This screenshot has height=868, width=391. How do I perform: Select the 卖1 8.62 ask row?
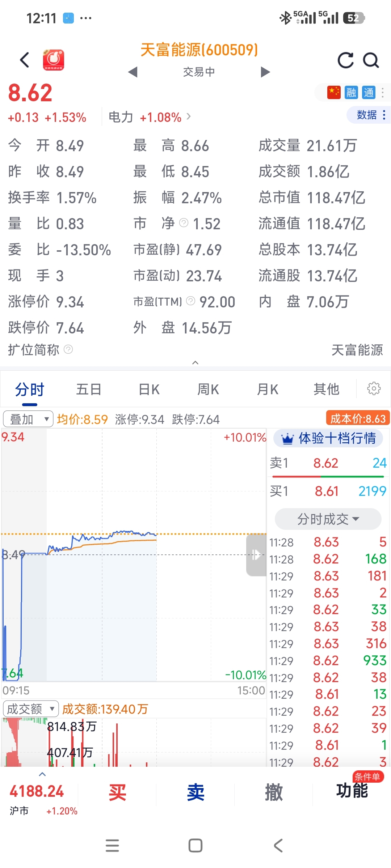(x=328, y=463)
